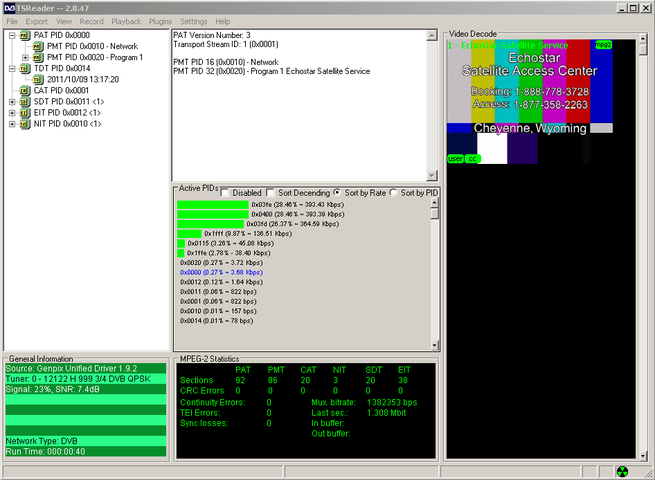Open the Record menu

click(91, 21)
